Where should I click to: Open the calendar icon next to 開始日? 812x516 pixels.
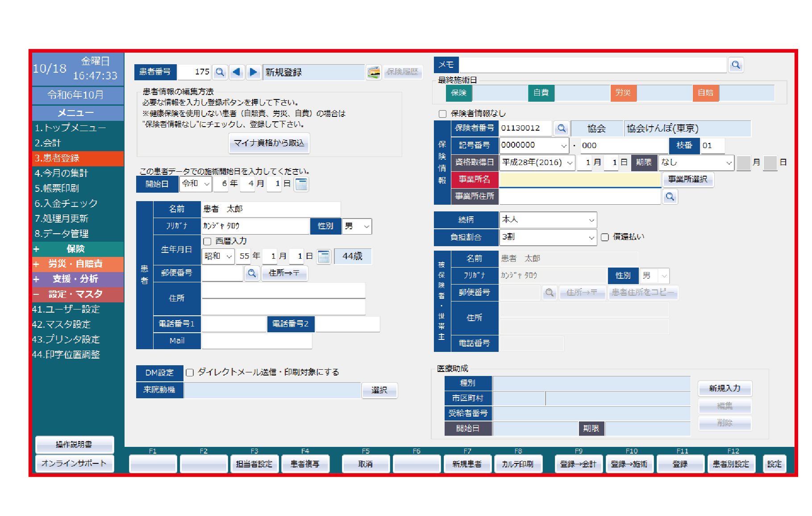[x=301, y=184]
